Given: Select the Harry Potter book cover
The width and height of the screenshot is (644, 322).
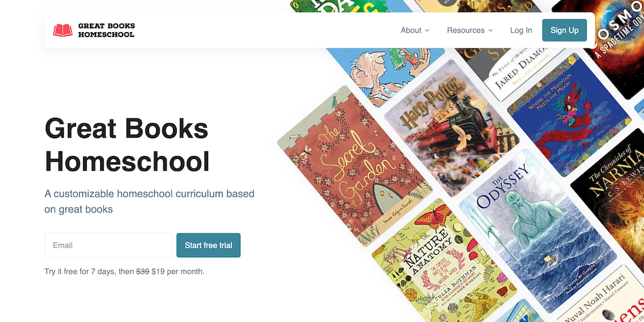Looking at the screenshot, I should point(452,128).
